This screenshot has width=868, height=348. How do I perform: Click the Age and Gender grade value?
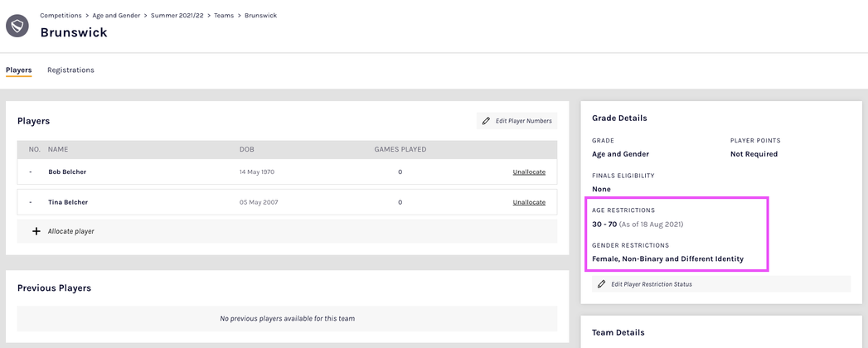(x=620, y=154)
